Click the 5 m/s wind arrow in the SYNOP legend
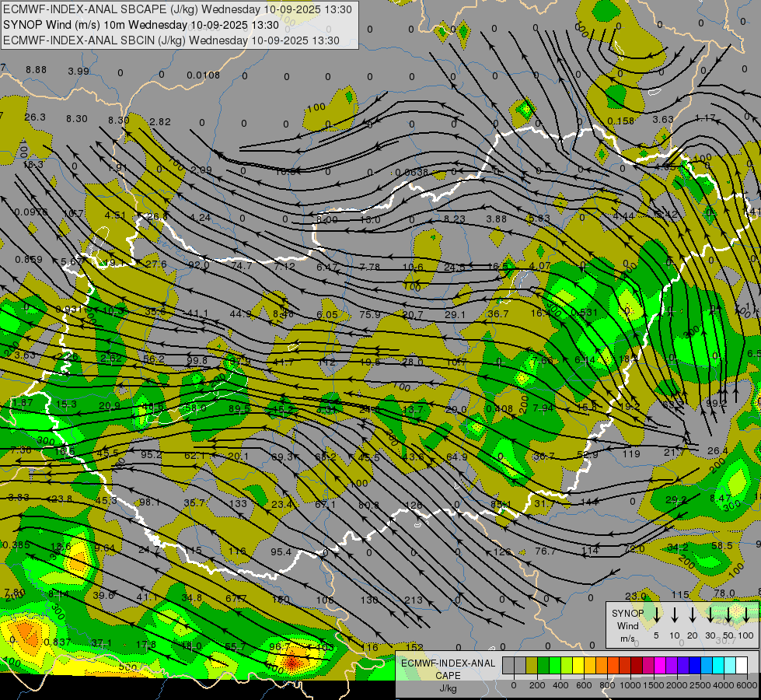This screenshot has height=700, width=761. click(x=656, y=615)
